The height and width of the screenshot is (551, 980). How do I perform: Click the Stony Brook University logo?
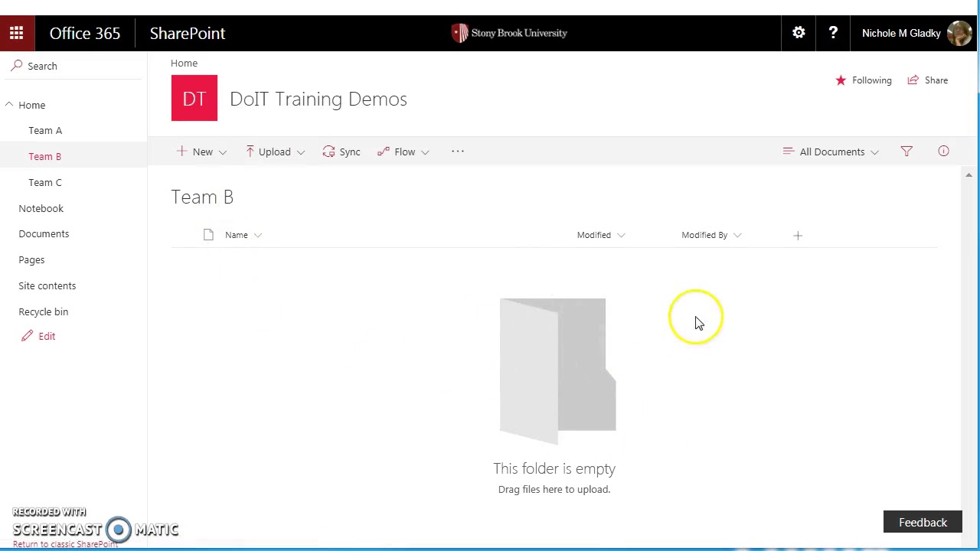tap(509, 33)
